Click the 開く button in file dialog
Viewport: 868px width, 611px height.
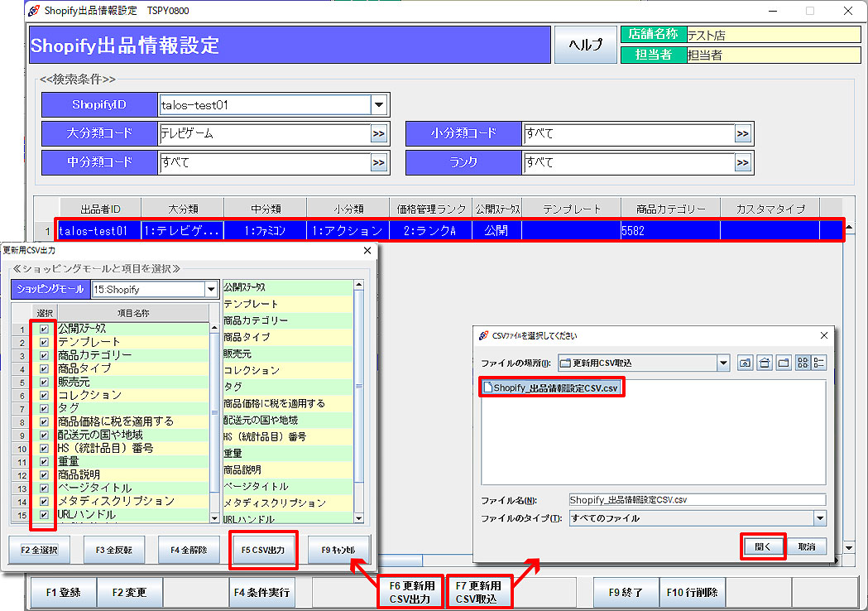pos(763,546)
